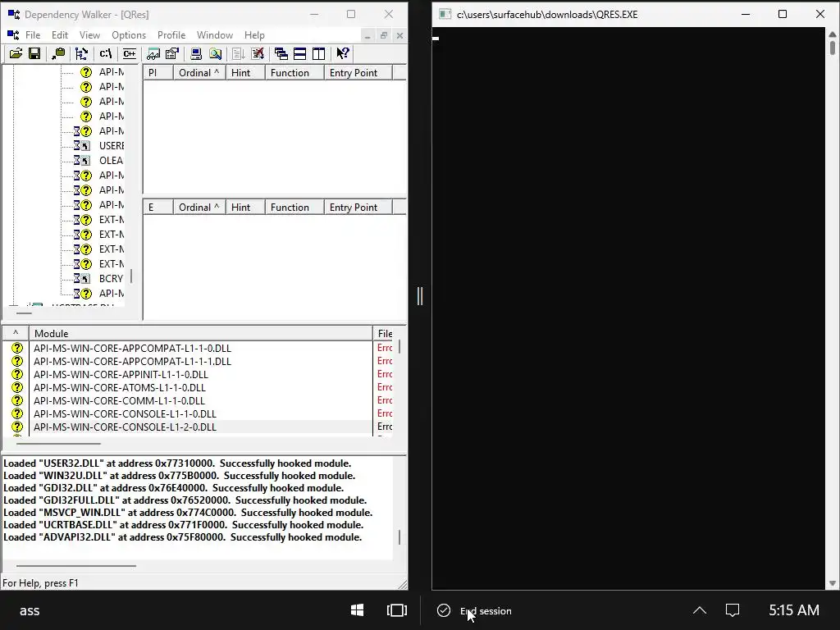
Task: Open the Edit menu
Action: pyautogui.click(x=59, y=34)
